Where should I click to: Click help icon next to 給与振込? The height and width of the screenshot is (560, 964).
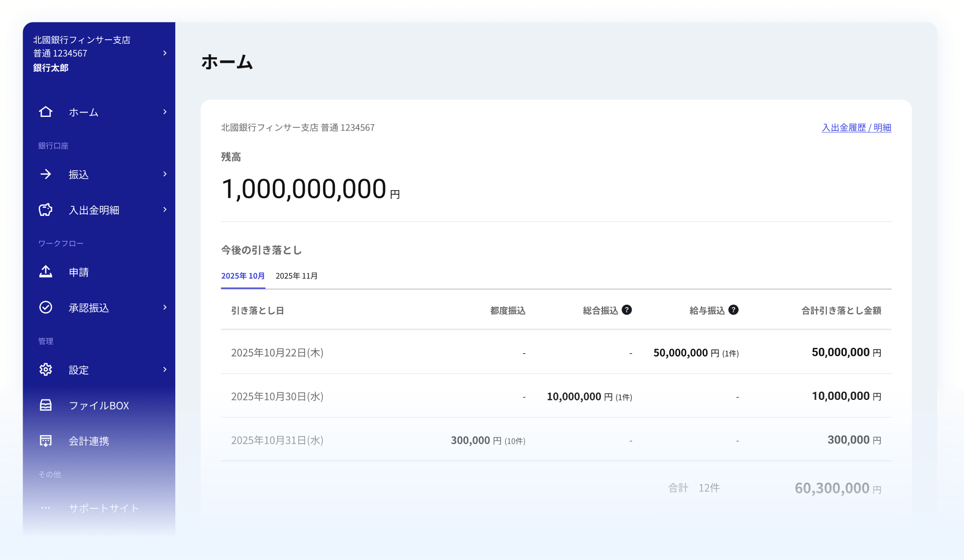734,310
